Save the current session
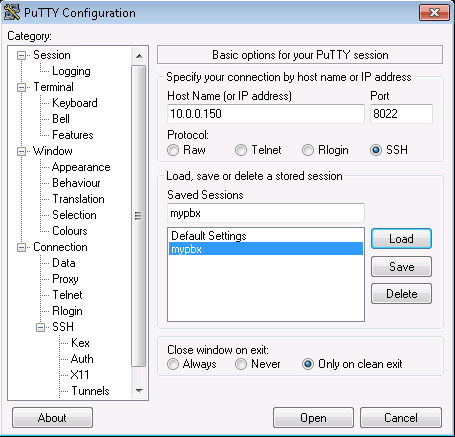 [x=401, y=267]
